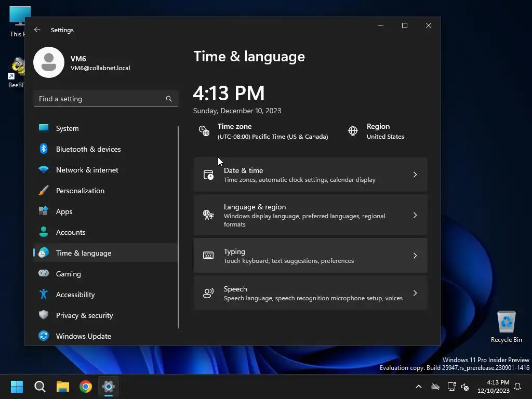Click the muted volume tray icon
The width and height of the screenshot is (532, 399).
tap(465, 387)
